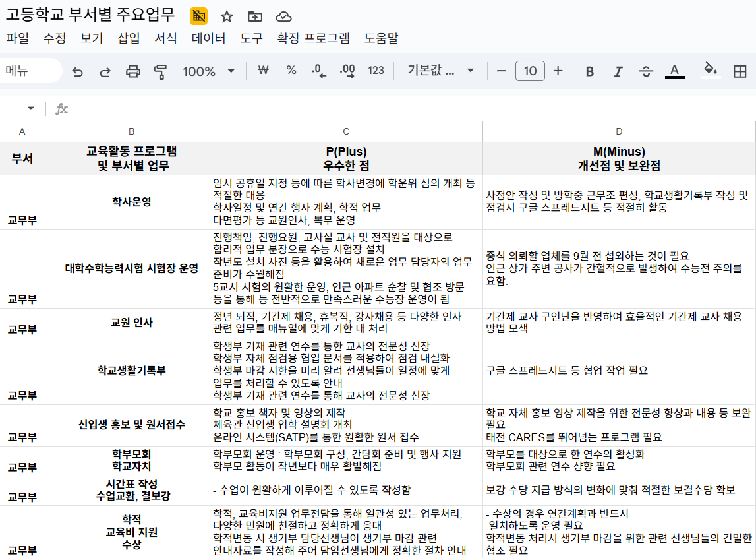
Task: Toggle strikethrough formatting
Action: pos(646,71)
